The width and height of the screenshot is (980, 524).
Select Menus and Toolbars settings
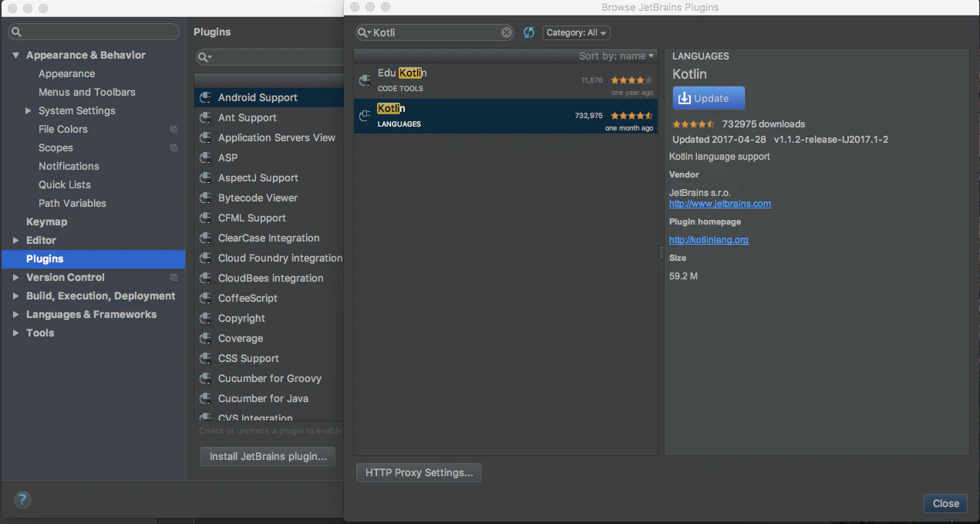coord(87,92)
